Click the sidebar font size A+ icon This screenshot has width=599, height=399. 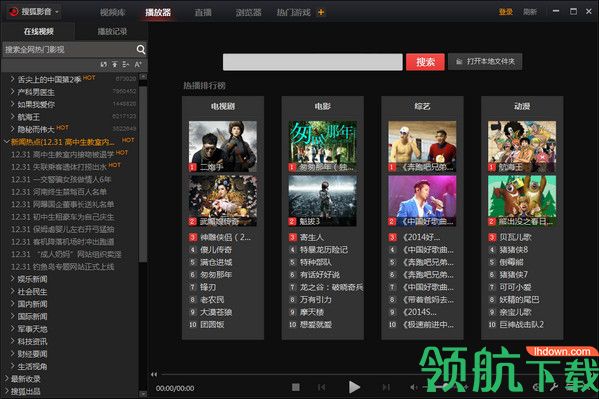pos(138,65)
